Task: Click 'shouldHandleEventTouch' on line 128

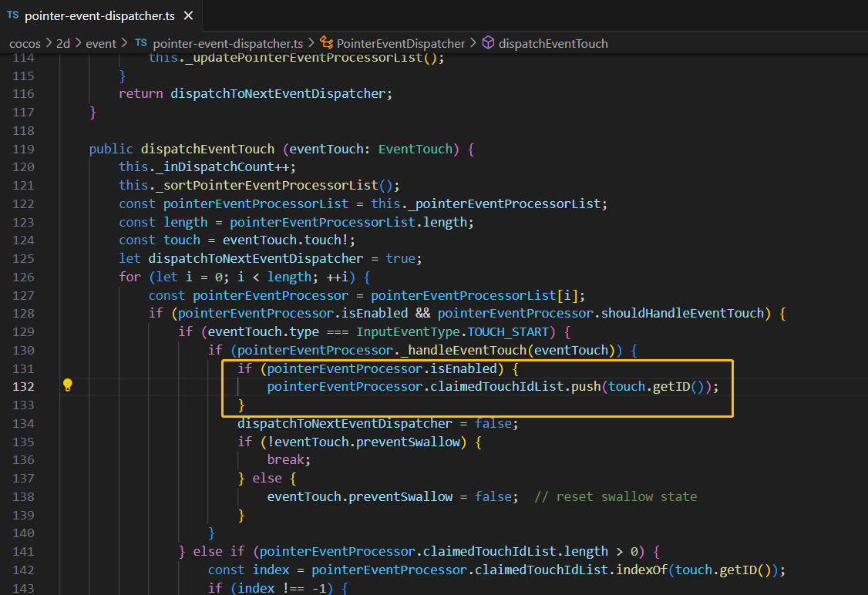Action: pos(682,313)
